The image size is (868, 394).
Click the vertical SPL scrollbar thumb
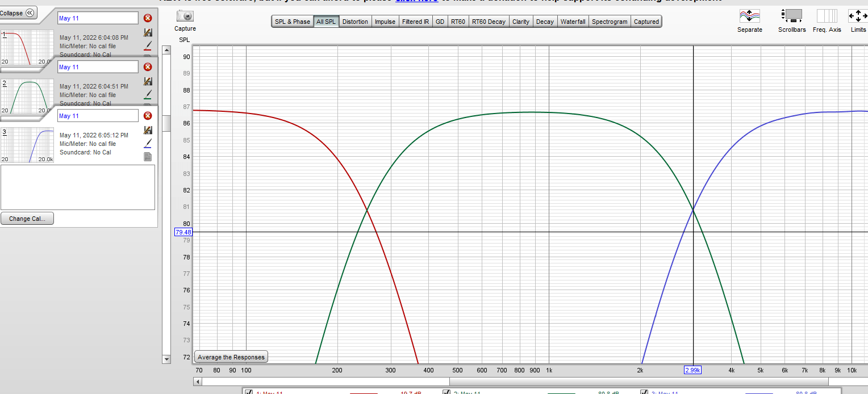(x=166, y=123)
